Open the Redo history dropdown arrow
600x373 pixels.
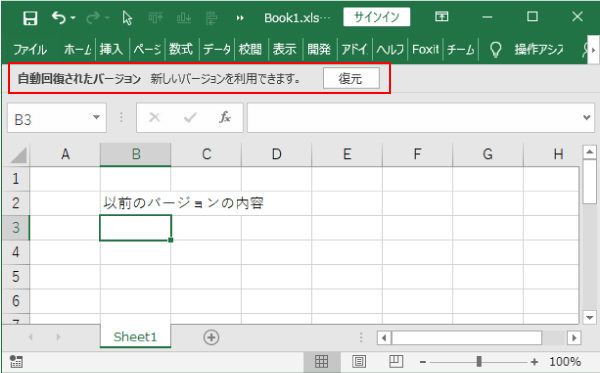(107, 18)
